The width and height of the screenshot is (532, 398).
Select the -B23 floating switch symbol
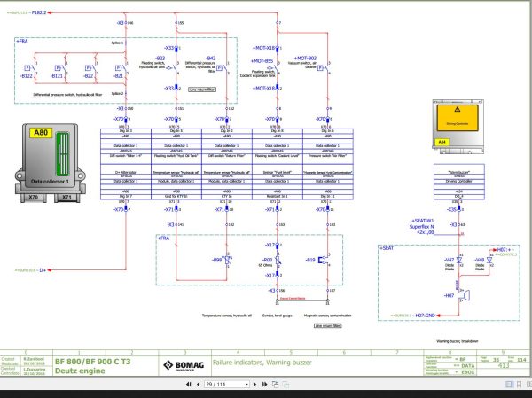coord(173,68)
